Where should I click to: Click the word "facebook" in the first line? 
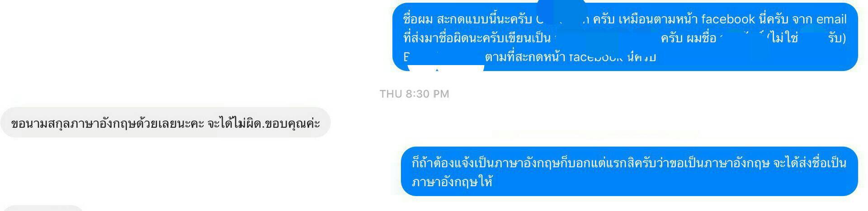pyautogui.click(x=728, y=19)
